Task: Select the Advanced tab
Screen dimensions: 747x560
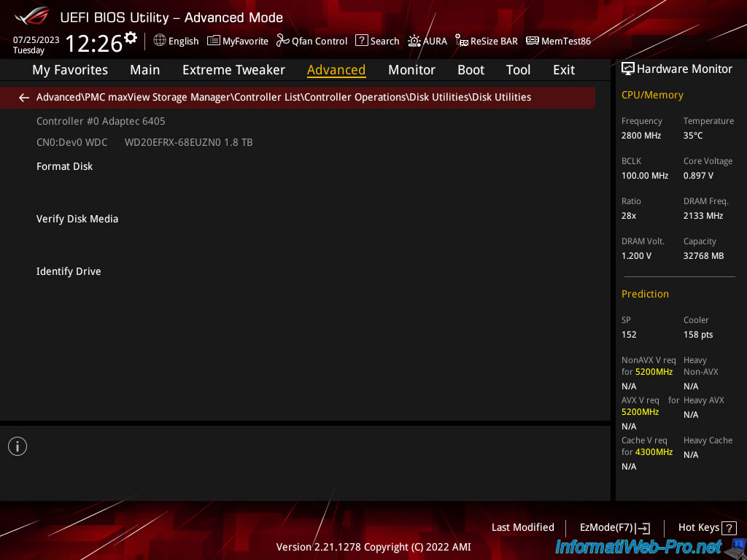Action: pos(336,70)
